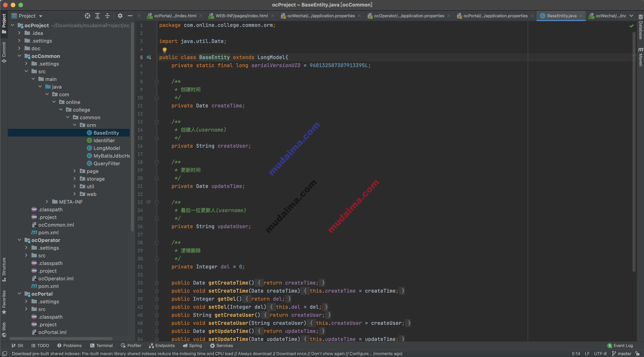Screen dimensions: 644x357
Task: Expand the doc folder
Action: pos(19,48)
